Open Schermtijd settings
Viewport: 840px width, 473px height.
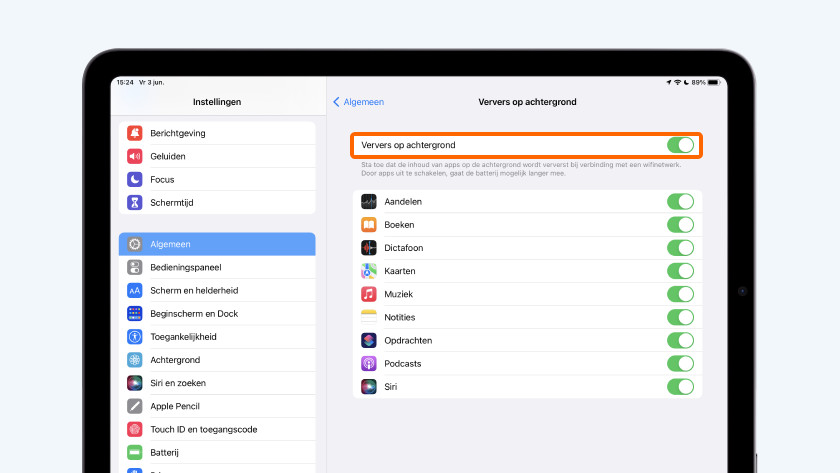[x=217, y=202]
